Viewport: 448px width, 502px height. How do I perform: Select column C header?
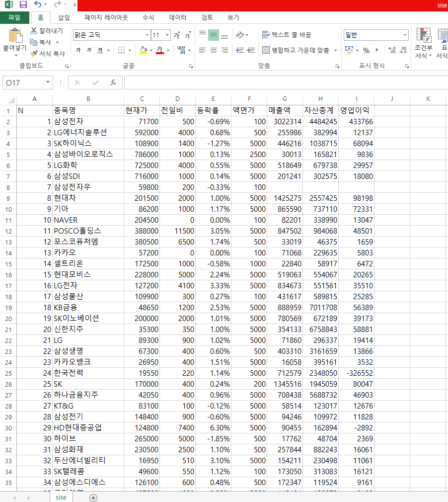click(x=142, y=99)
